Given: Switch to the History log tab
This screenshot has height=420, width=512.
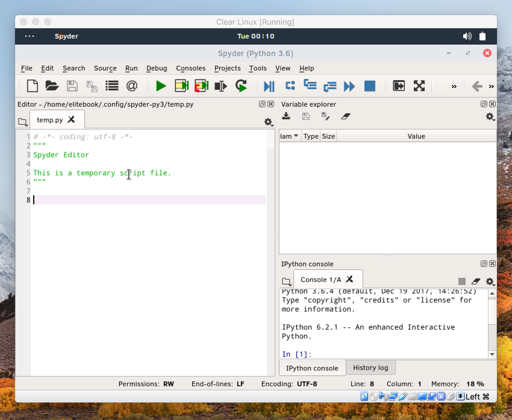Looking at the screenshot, I should click(370, 368).
